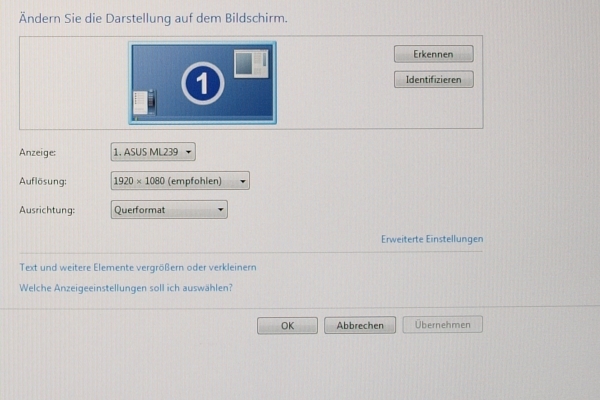Open 'Welche Anzeigeeinstellungen soll ich auswählen?' link
600x400 pixels.
tap(126, 288)
